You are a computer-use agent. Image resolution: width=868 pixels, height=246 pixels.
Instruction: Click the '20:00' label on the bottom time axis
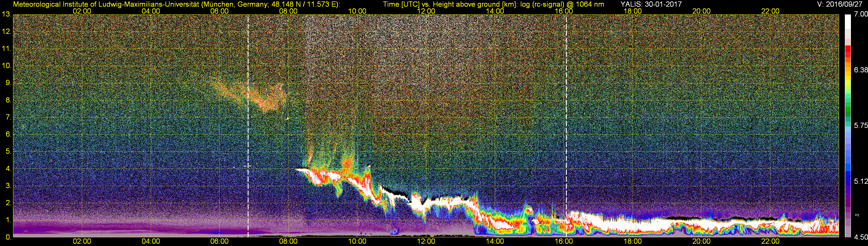pos(702,242)
